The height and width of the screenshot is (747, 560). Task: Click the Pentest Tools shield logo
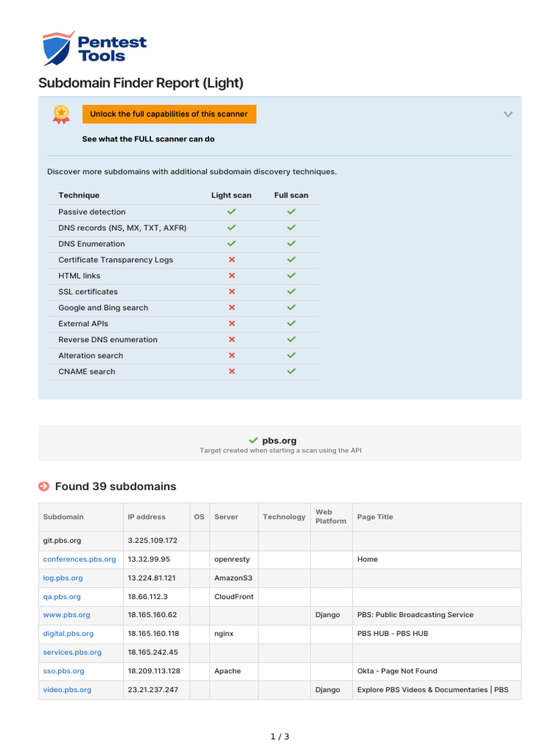coord(58,49)
